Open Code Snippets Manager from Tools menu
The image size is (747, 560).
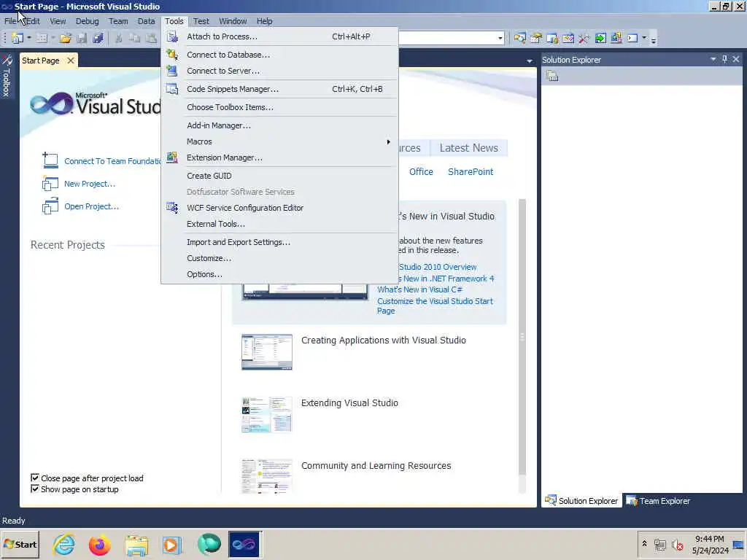pos(279,89)
